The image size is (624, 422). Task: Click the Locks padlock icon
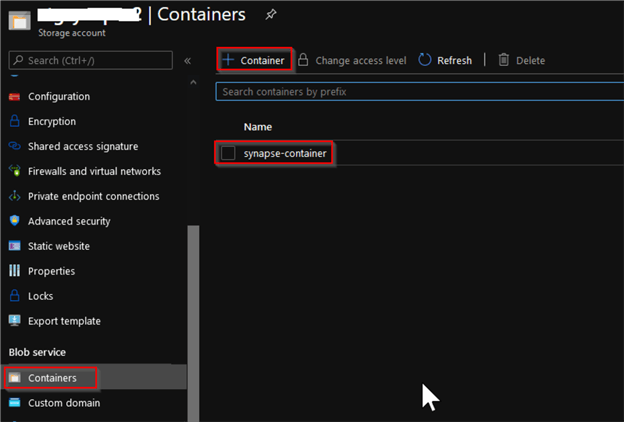14,295
